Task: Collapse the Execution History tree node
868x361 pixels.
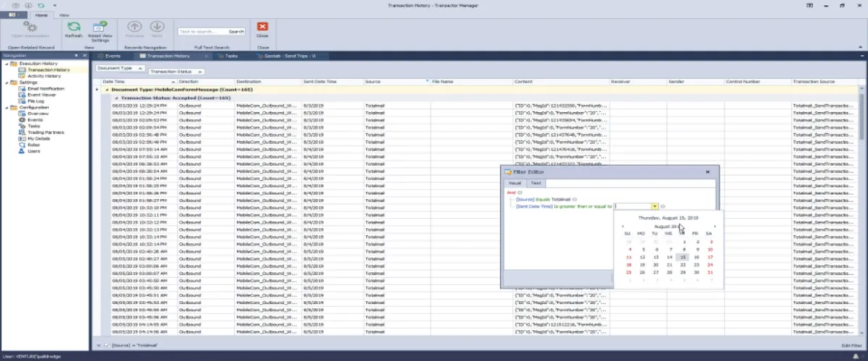Action: point(6,64)
